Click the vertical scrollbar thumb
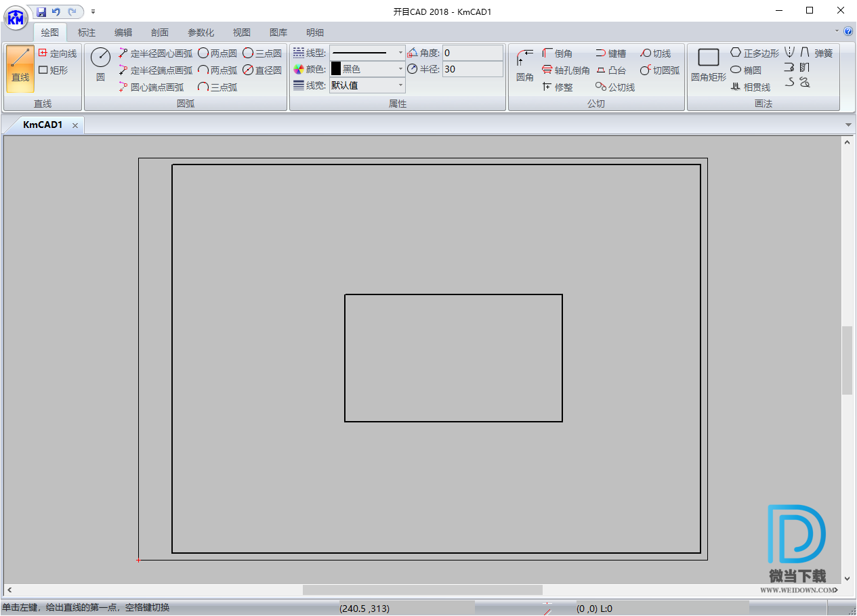 pyautogui.click(x=847, y=360)
